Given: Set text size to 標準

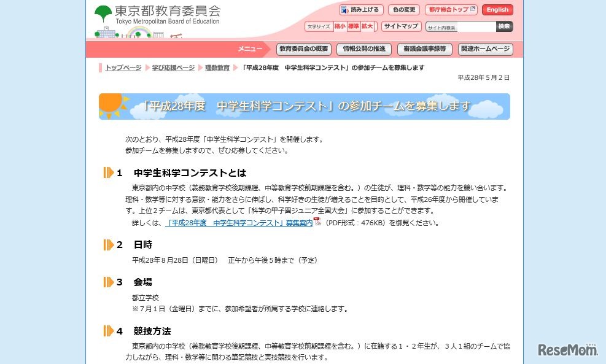Looking at the screenshot, I should [354, 26].
